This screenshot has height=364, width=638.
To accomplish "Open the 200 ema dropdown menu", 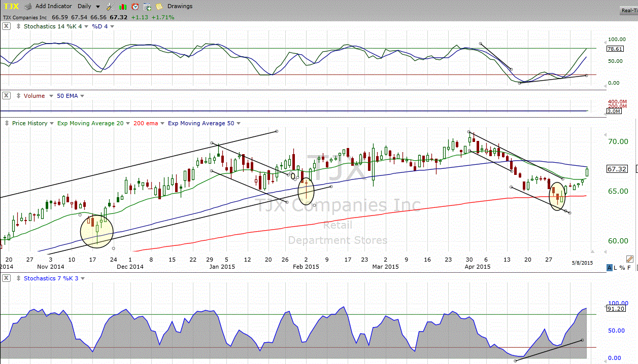I will [161, 123].
